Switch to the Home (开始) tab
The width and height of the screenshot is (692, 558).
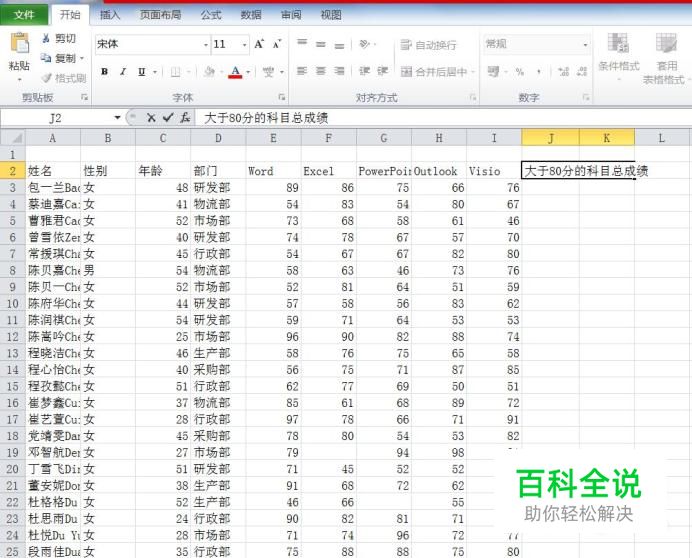pyautogui.click(x=70, y=15)
